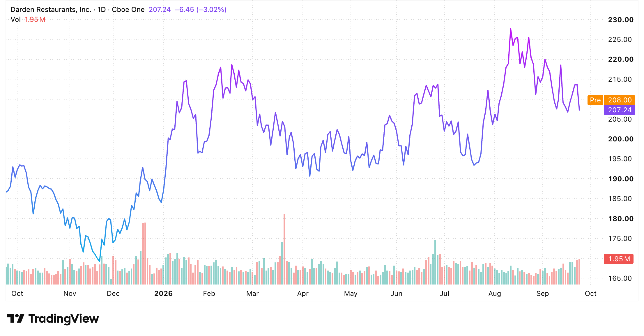Click the Aug label on time axis
Image resolution: width=644 pixels, height=336 pixels.
(495, 294)
